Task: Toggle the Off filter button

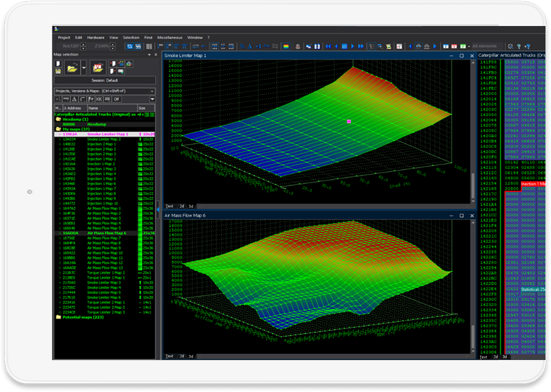Action: (x=116, y=99)
